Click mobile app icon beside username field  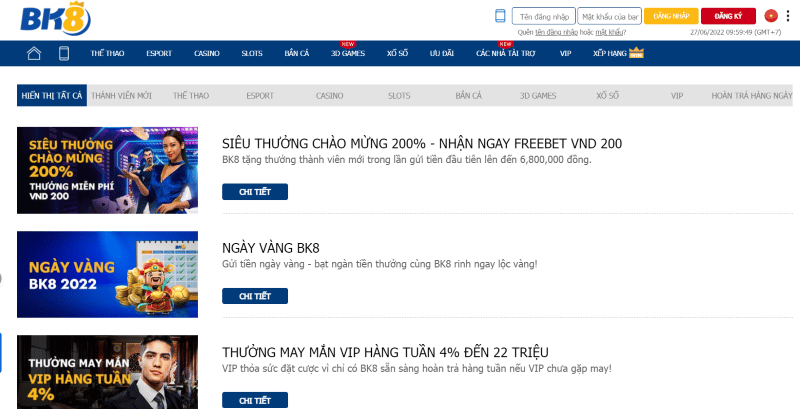pyautogui.click(x=500, y=16)
